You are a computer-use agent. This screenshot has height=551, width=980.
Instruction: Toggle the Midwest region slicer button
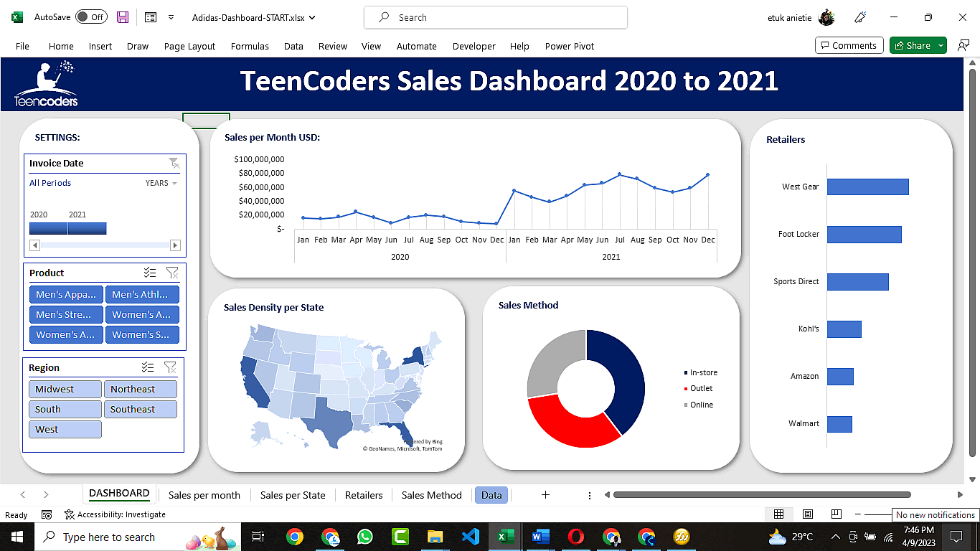tap(65, 390)
